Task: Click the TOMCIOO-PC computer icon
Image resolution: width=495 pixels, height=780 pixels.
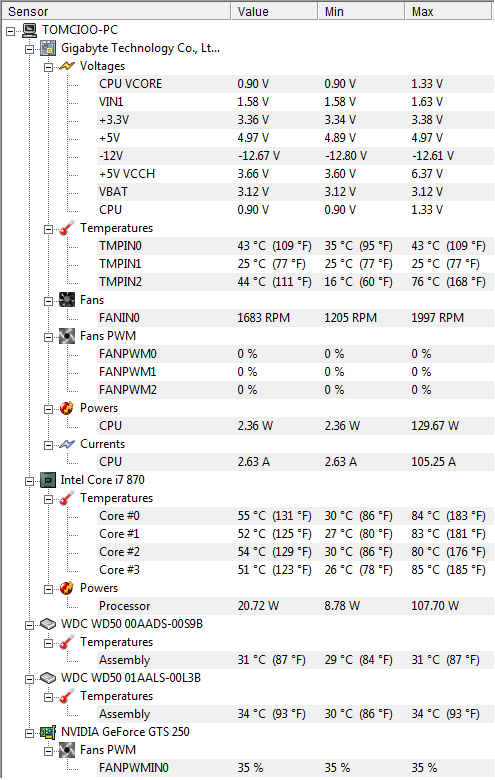Action: 29,30
